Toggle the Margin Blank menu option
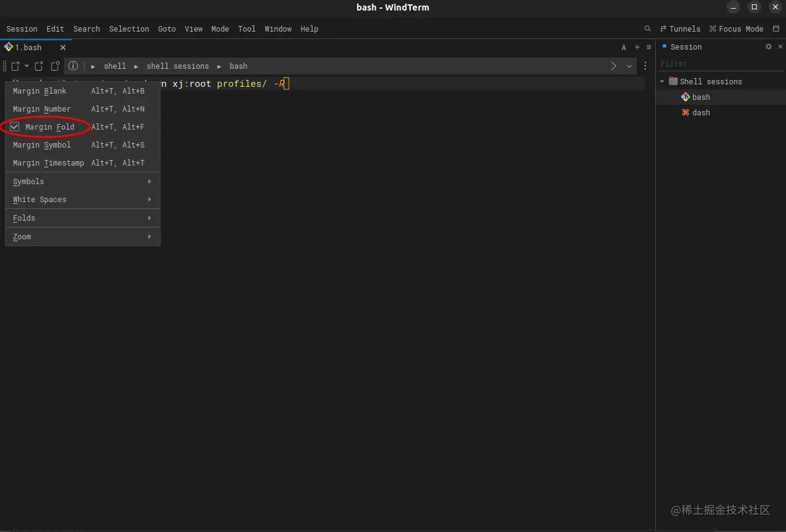The image size is (786, 532). [82, 91]
